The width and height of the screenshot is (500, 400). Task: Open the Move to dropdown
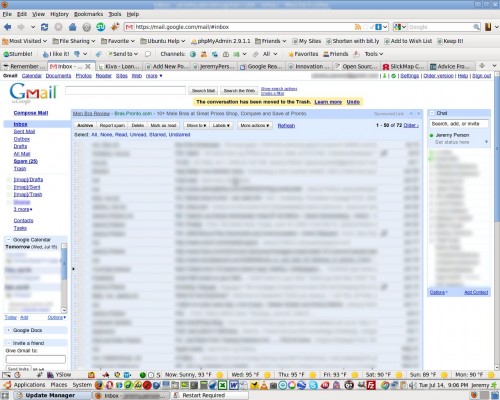196,125
